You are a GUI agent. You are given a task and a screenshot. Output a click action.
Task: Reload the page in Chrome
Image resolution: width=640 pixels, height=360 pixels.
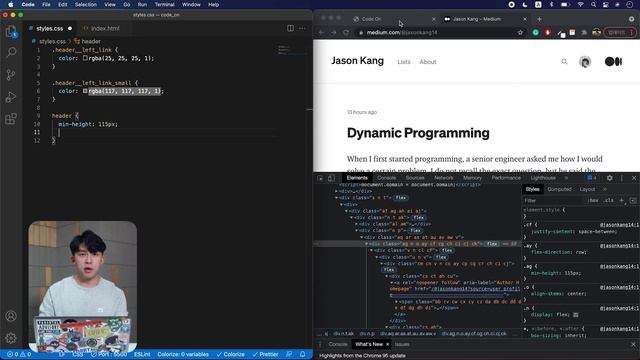coord(346,32)
